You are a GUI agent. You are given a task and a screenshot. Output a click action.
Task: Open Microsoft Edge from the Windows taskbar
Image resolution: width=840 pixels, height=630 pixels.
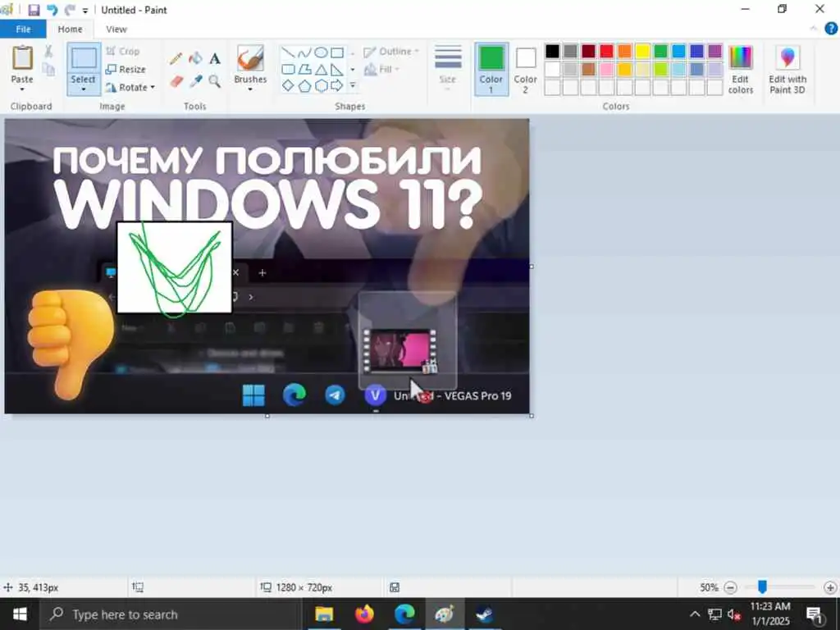tap(404, 614)
